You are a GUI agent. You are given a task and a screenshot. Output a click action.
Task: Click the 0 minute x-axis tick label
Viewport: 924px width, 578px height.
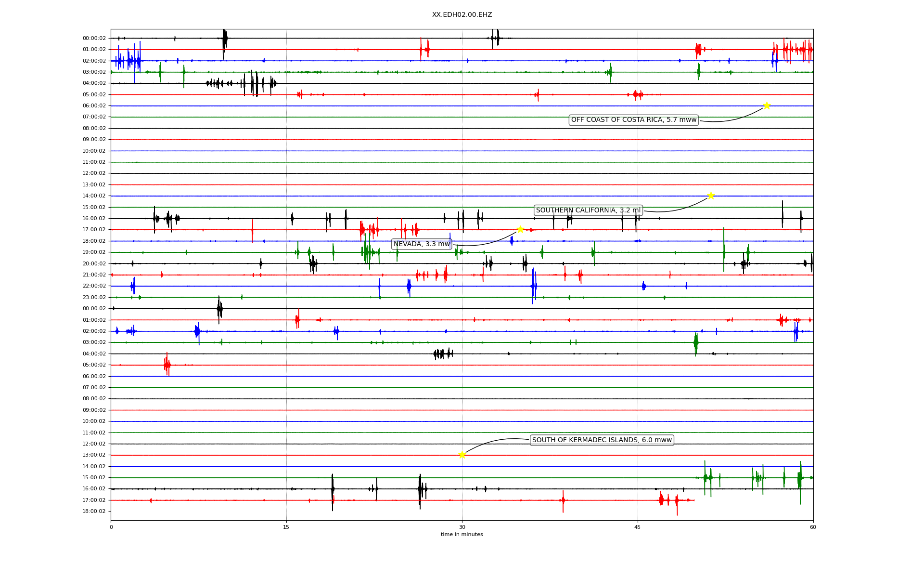pos(111,527)
